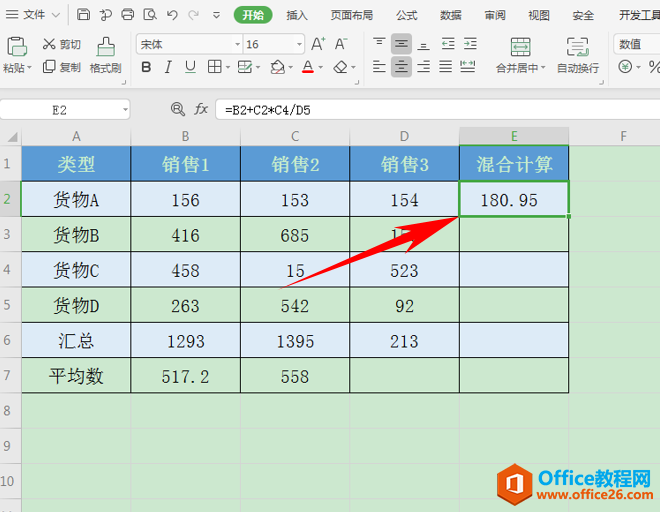Activate the Format Painter 格式刷
The height and width of the screenshot is (512, 660).
pyautogui.click(x=106, y=55)
